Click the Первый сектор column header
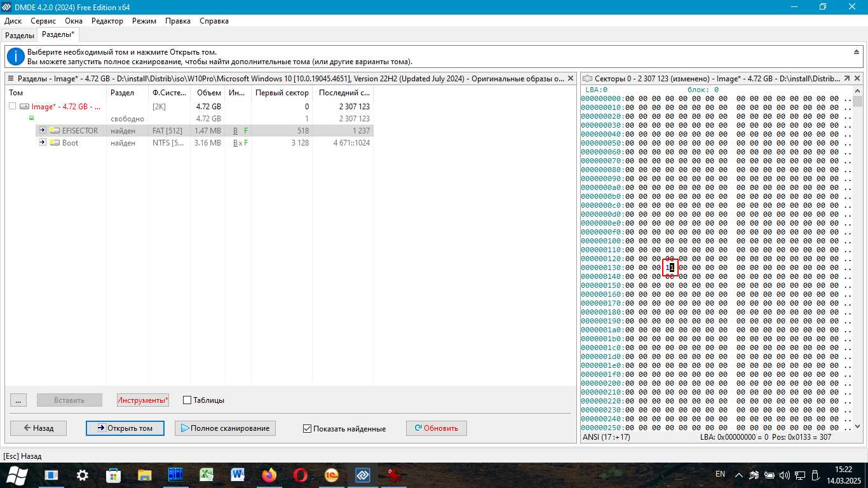Viewport: 868px width, 488px height. (281, 93)
